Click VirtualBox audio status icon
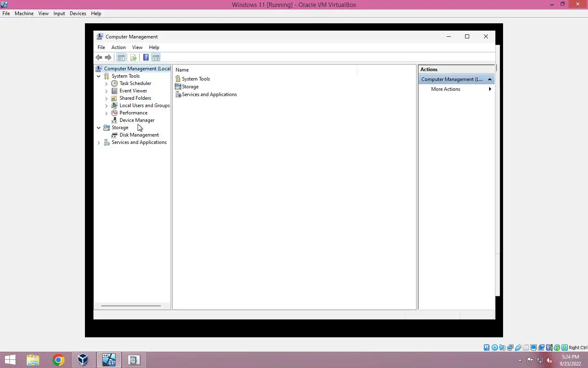The width and height of the screenshot is (588, 368). coord(502,348)
